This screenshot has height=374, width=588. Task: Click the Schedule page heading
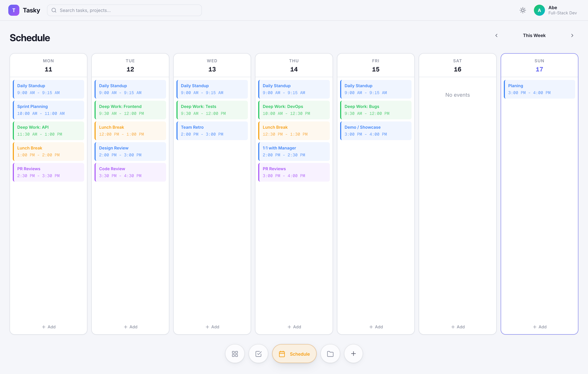click(30, 38)
